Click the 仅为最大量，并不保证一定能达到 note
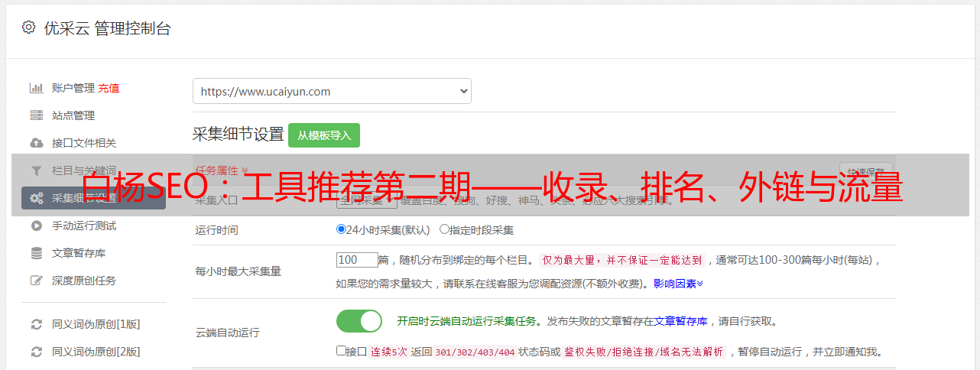The height and width of the screenshot is (370, 980). [622, 260]
